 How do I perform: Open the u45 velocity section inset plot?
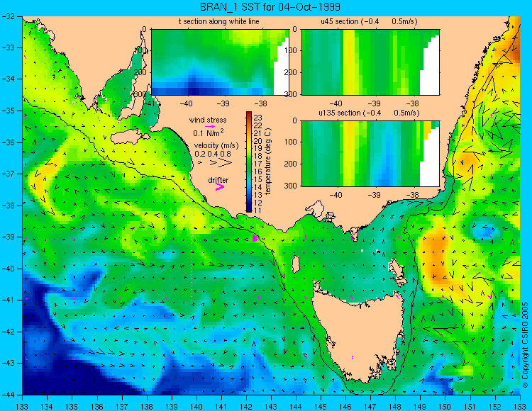(370, 62)
